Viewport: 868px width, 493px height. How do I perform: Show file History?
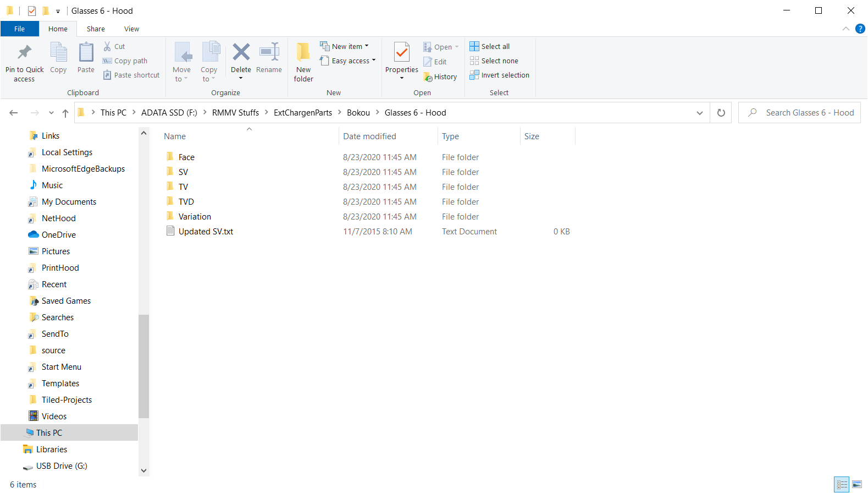tap(440, 77)
